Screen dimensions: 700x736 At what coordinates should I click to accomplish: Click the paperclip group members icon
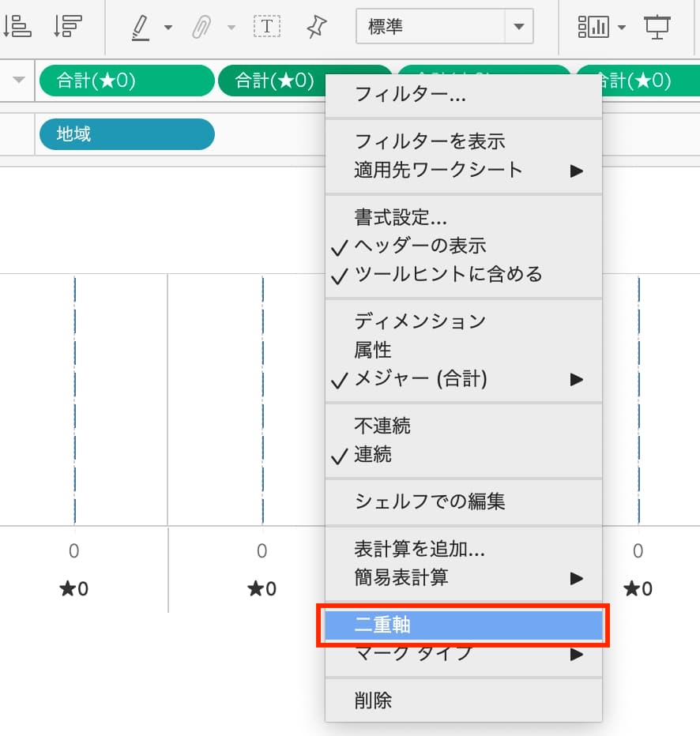click(202, 26)
